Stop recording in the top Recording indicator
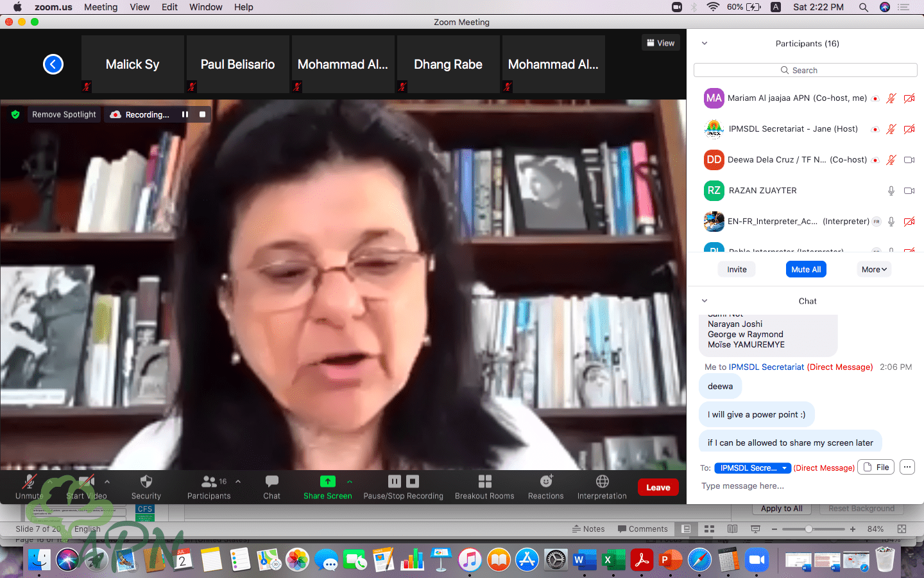Image resolution: width=924 pixels, height=578 pixels. pyautogui.click(x=202, y=114)
